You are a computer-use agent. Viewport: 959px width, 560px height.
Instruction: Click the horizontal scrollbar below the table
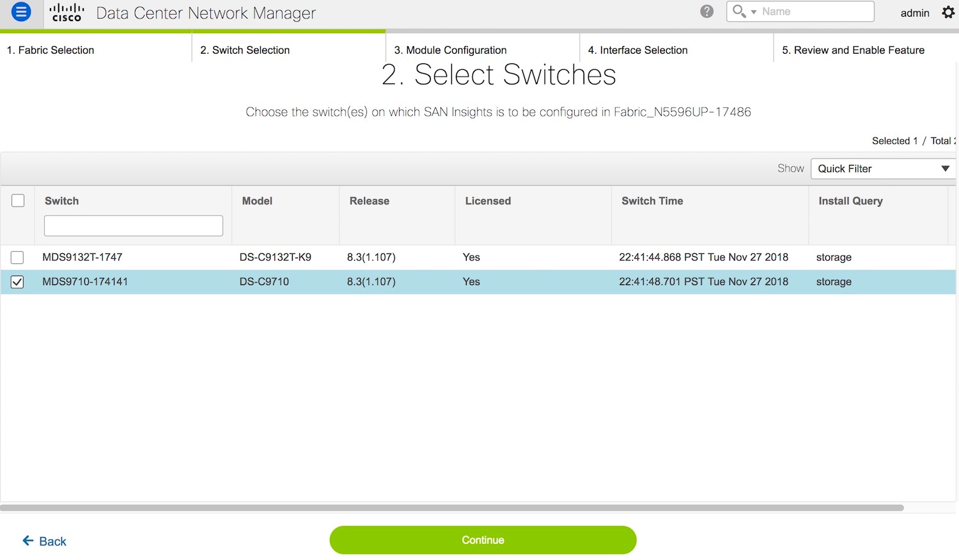click(452, 508)
